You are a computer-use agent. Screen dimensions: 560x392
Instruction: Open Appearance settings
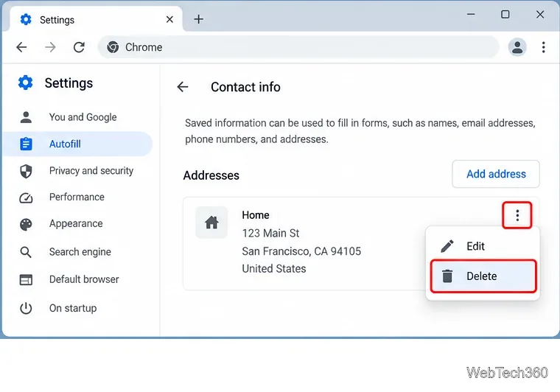77,224
